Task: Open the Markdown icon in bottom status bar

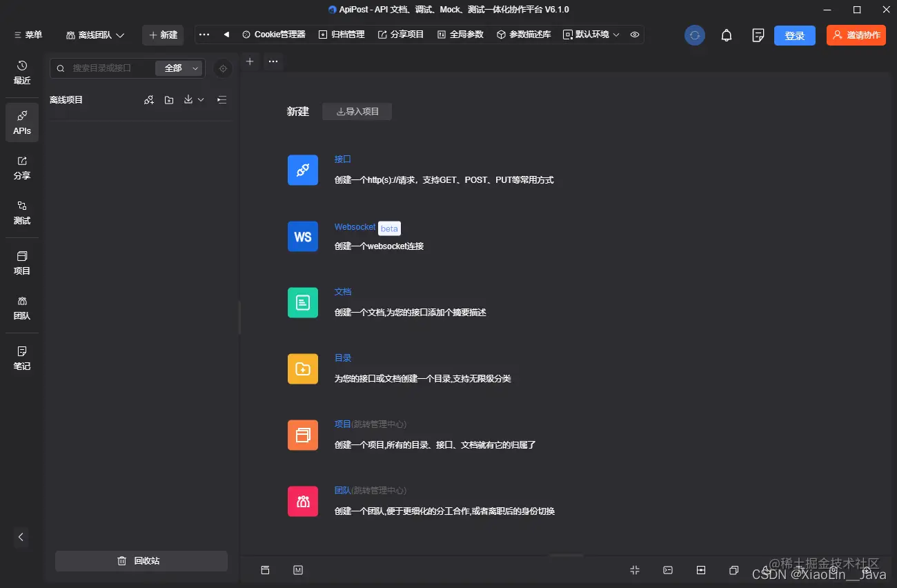Action: [298, 570]
